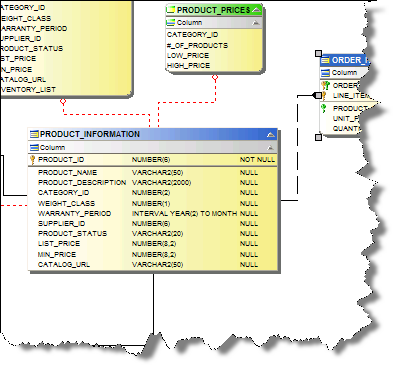The image size is (393, 365).
Task: Select the CATALOG_URL column in PRODUCT_INFORMATION
Action: coord(153,265)
